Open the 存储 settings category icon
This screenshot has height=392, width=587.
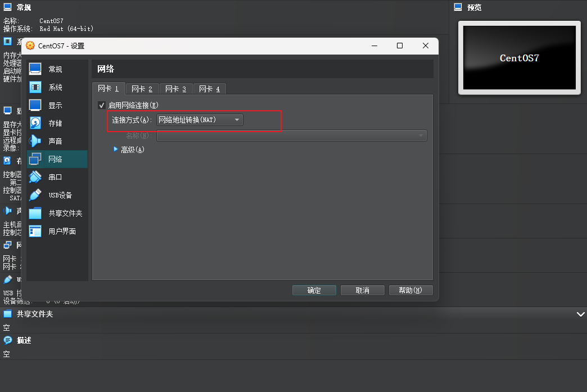click(35, 123)
